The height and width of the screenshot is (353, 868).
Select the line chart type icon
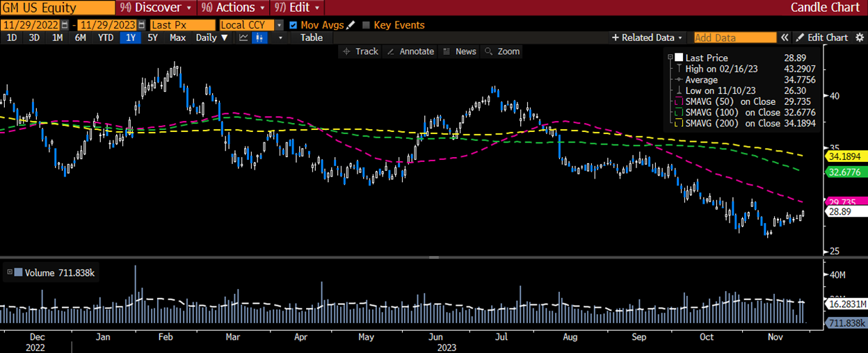click(243, 38)
